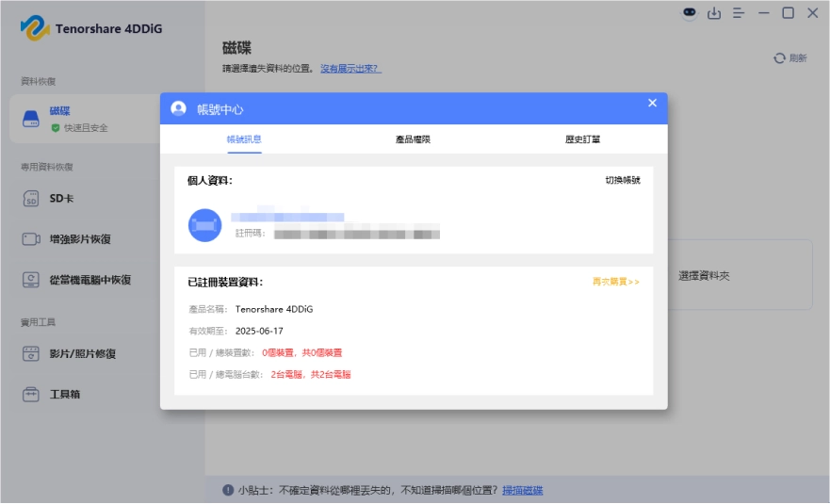The height and width of the screenshot is (504, 830).
Task: Click the red text 2台電腦，共2台電腦
Action: point(311,374)
